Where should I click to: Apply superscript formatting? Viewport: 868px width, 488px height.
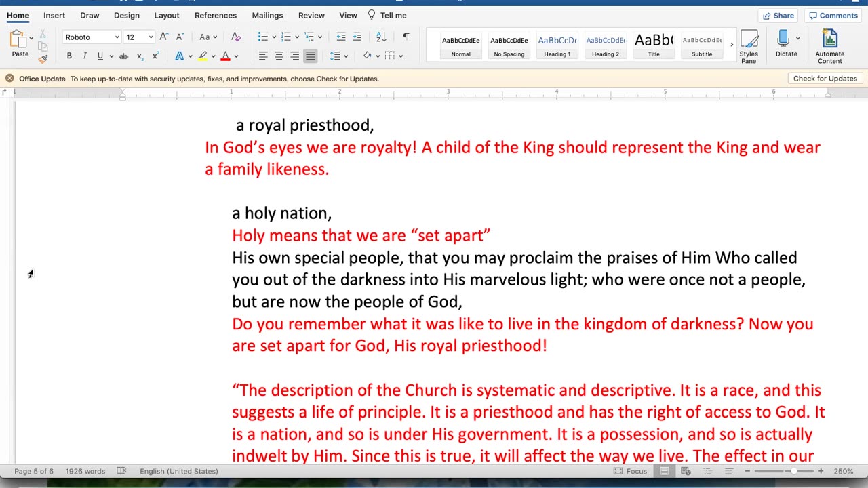[x=155, y=56]
